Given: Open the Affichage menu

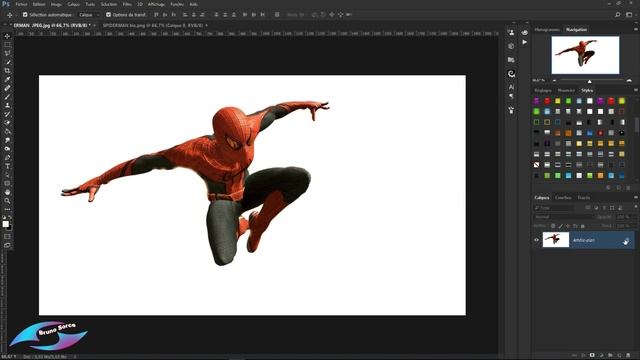Looking at the screenshot, I should pyautogui.click(x=156, y=4).
